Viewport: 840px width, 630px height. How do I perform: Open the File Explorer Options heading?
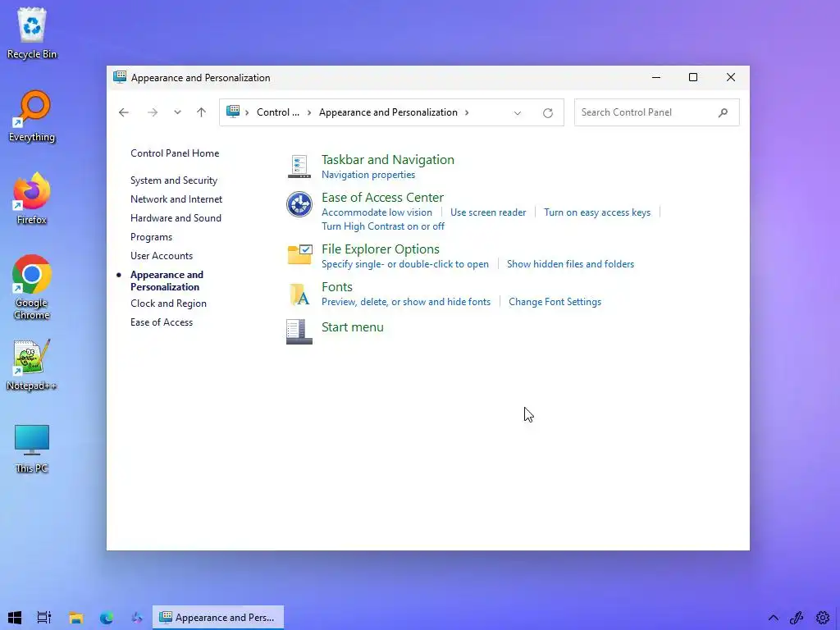pyautogui.click(x=381, y=249)
